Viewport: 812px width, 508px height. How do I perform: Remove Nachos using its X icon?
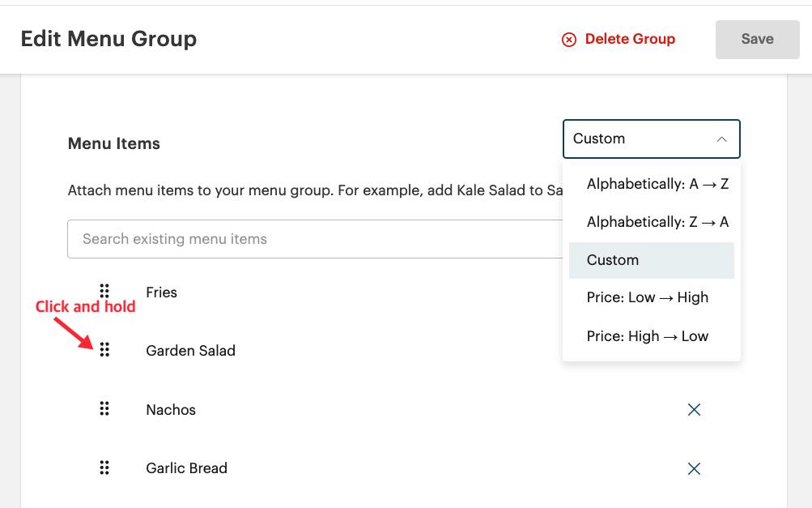coord(694,410)
